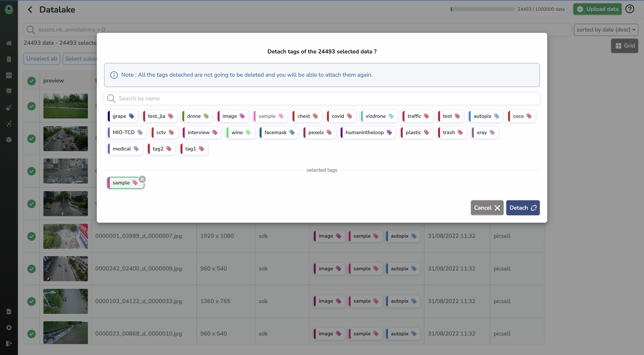Click the home icon in sidebar
Image resolution: width=644 pixels, height=355 pixels.
(x=9, y=43)
